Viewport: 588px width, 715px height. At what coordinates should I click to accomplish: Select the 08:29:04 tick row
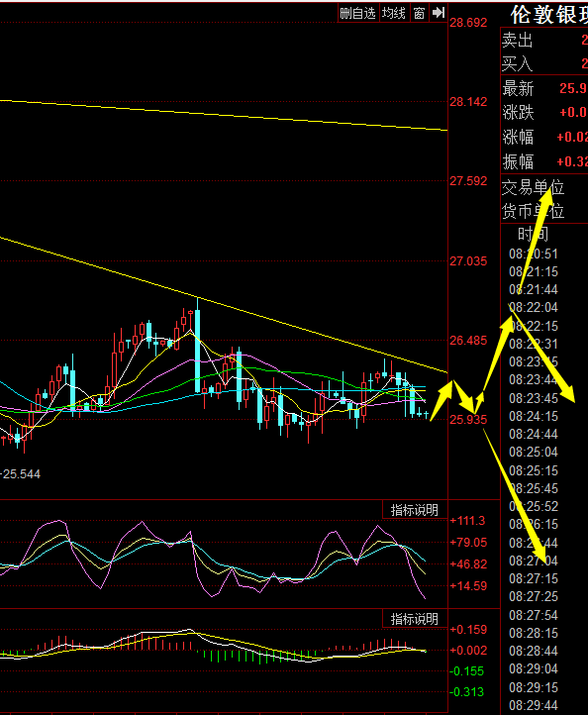[x=534, y=668]
